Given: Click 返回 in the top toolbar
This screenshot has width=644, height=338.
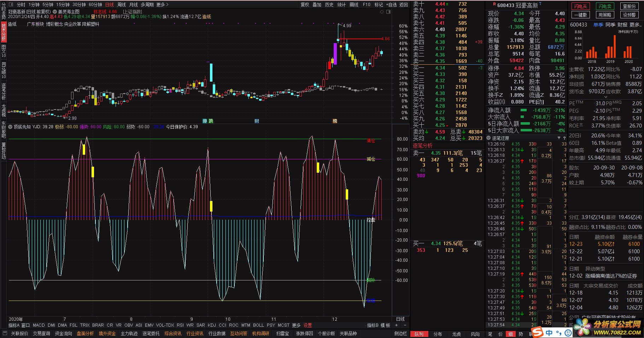Looking at the screenshot, I should pyautogui.click(x=403, y=5).
